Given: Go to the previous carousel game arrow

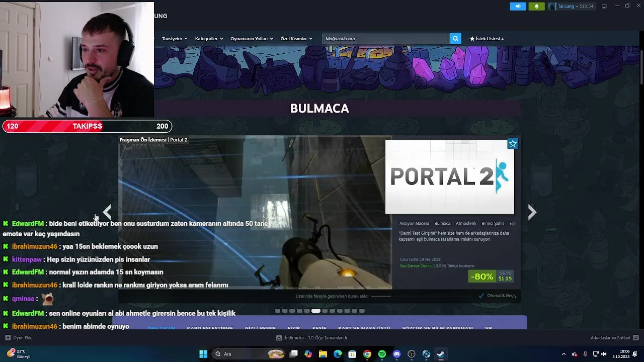Looking at the screenshot, I should pyautogui.click(x=107, y=212).
